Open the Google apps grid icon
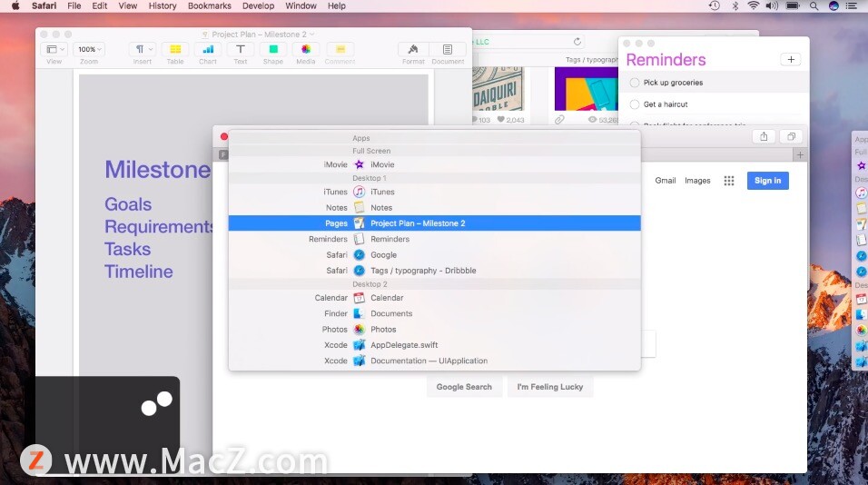Screen dimensions: 868x485 point(729,181)
